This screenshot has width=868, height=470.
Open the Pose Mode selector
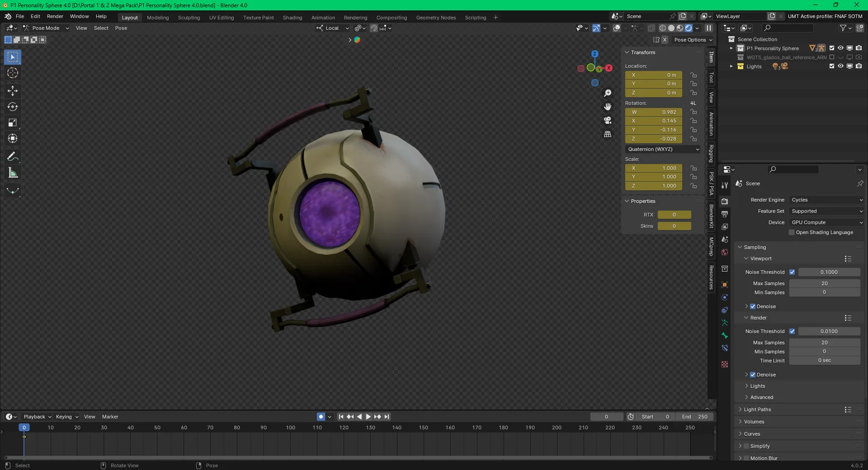coord(46,28)
